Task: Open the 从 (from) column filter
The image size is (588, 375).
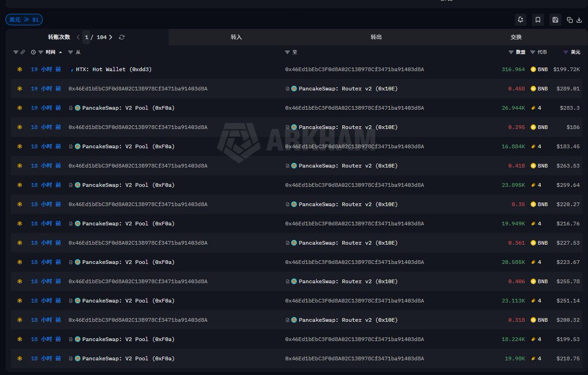Action: tap(71, 52)
